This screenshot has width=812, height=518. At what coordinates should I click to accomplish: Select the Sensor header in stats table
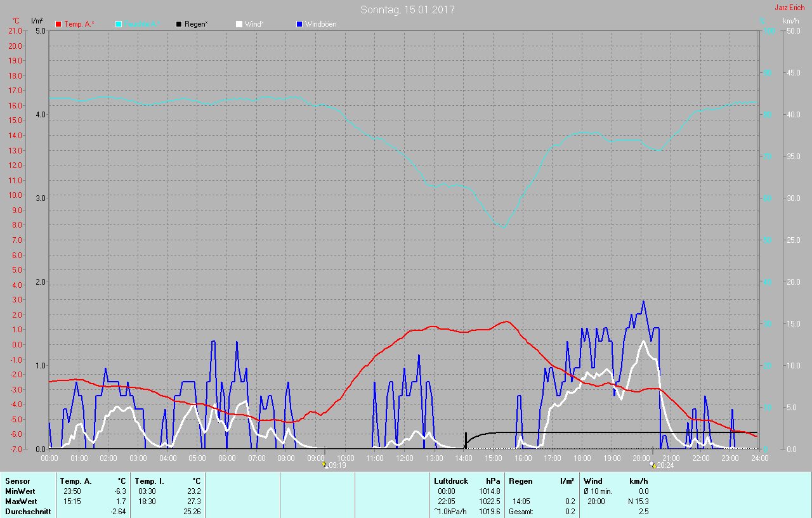[x=17, y=481]
